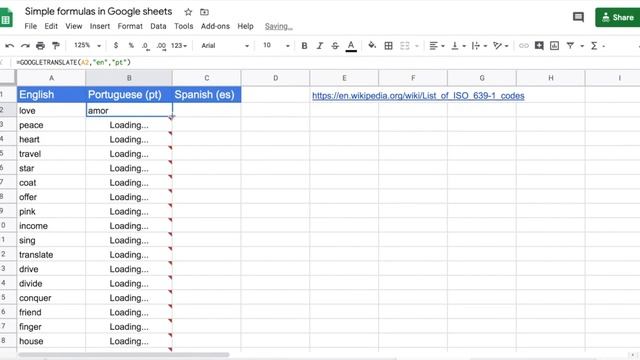This screenshot has width=640, height=360.
Task: Click the document title
Action: point(98,11)
